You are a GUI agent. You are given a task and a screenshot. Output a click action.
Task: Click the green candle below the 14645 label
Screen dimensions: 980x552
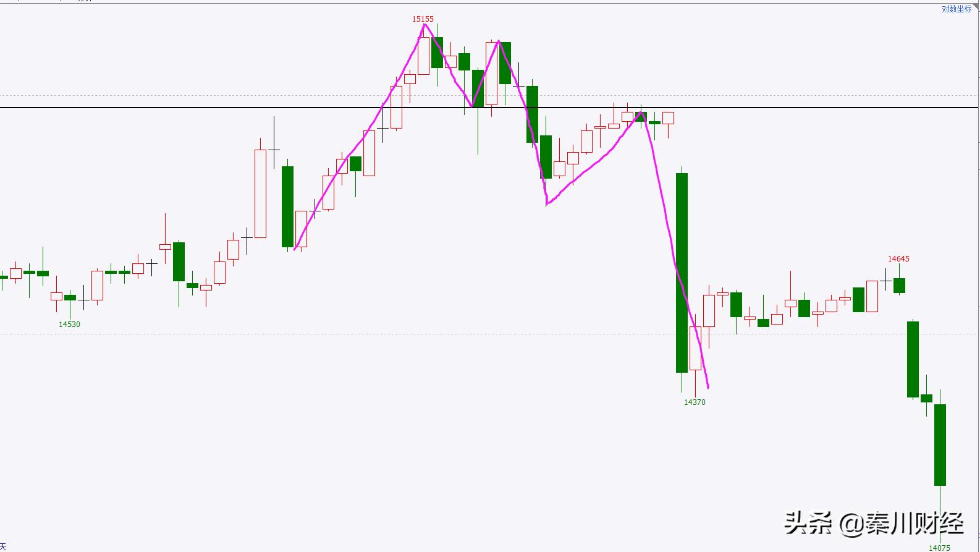(899, 285)
